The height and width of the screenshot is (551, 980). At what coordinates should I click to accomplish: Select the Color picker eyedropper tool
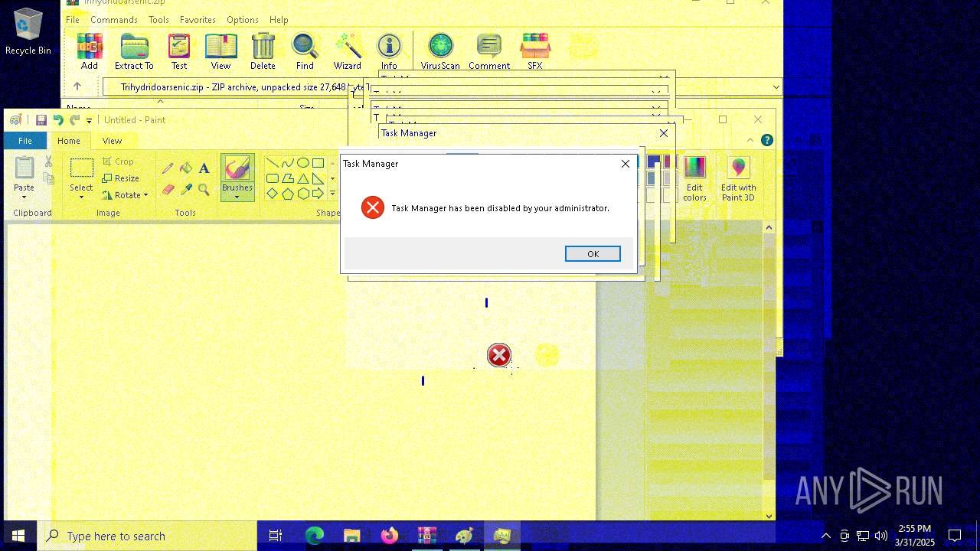[x=186, y=188]
